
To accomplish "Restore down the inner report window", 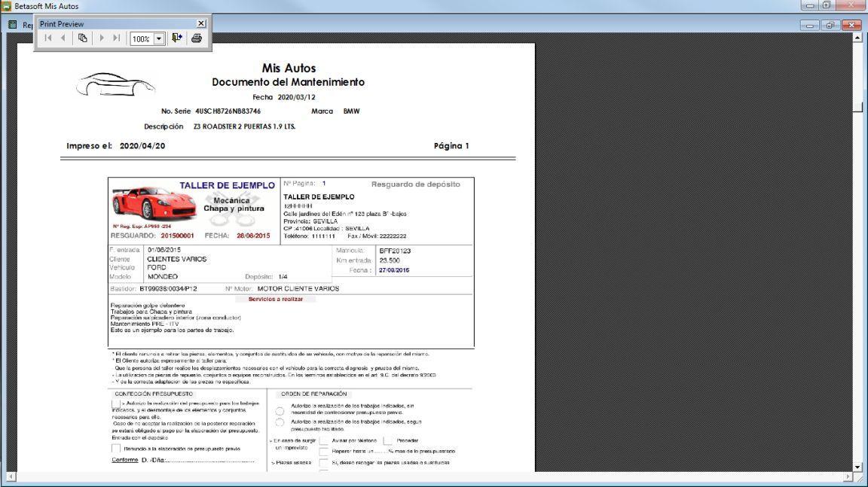I will [x=830, y=25].
